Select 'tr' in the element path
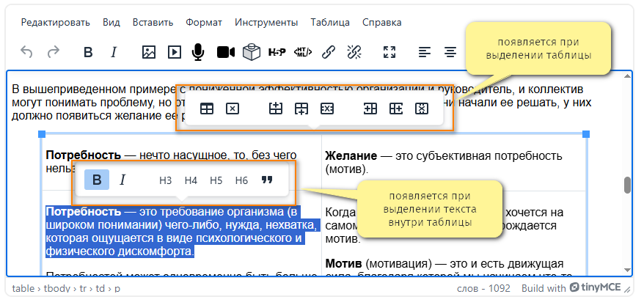 pos(83,288)
